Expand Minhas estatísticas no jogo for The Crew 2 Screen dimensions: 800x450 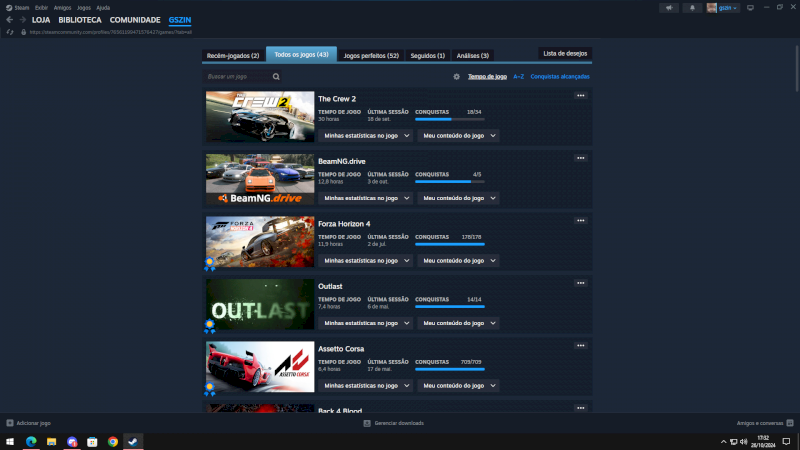(366, 135)
